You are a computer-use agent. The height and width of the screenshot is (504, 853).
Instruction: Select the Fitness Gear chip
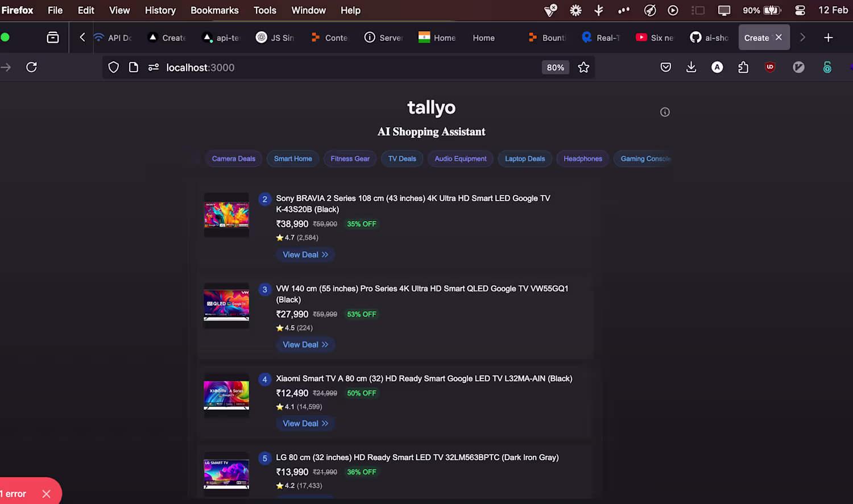click(350, 159)
